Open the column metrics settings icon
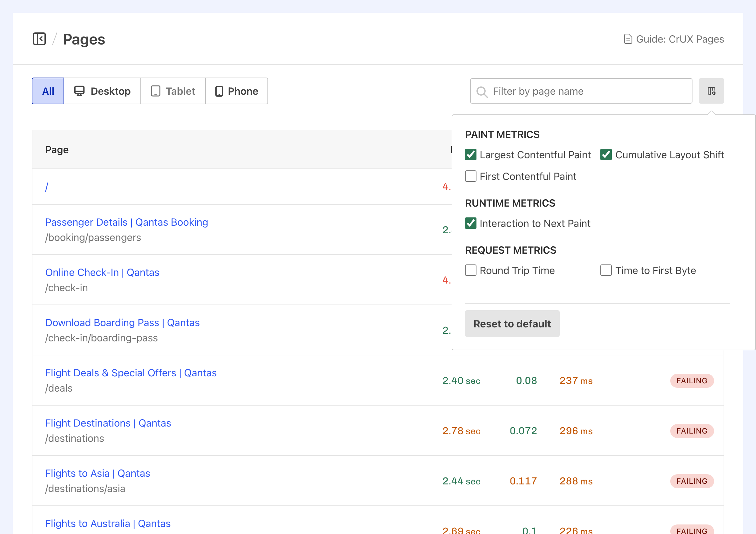The image size is (756, 534). pyautogui.click(x=711, y=91)
